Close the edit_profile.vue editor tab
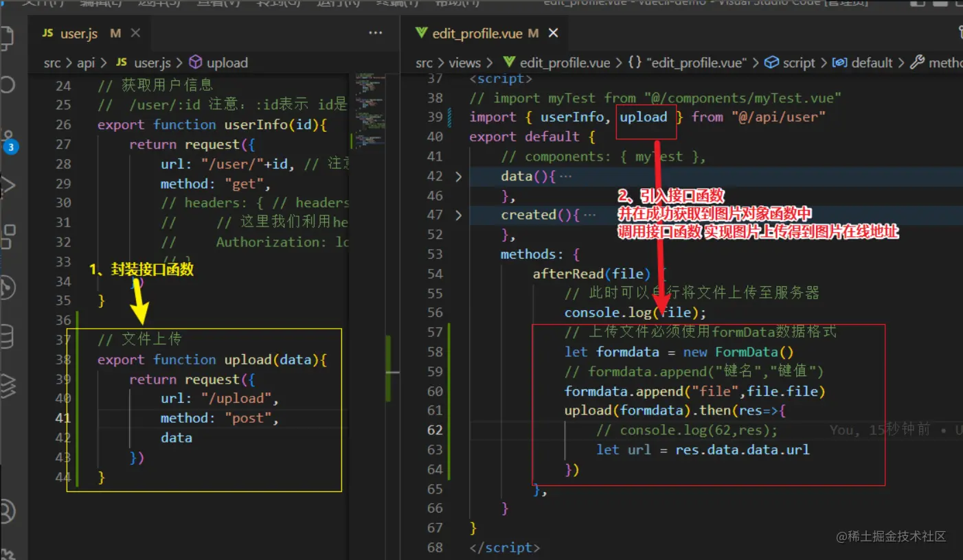Screen dimensions: 963x560 pos(553,33)
